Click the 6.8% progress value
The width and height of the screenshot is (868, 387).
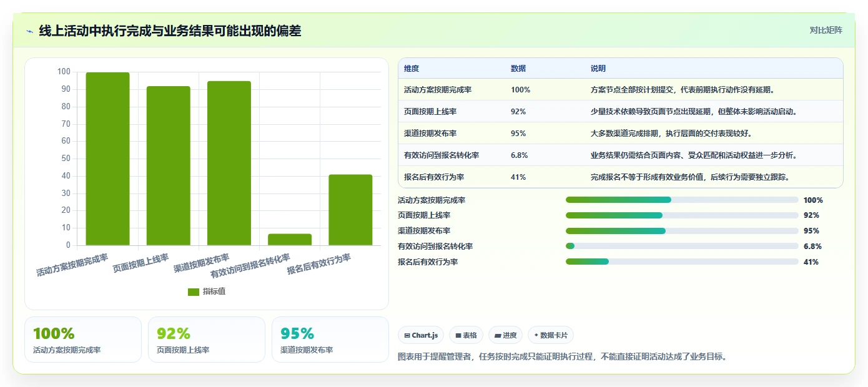(812, 247)
